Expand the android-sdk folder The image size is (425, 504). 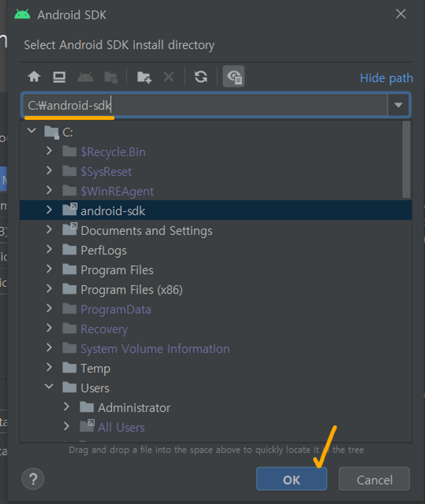(49, 210)
